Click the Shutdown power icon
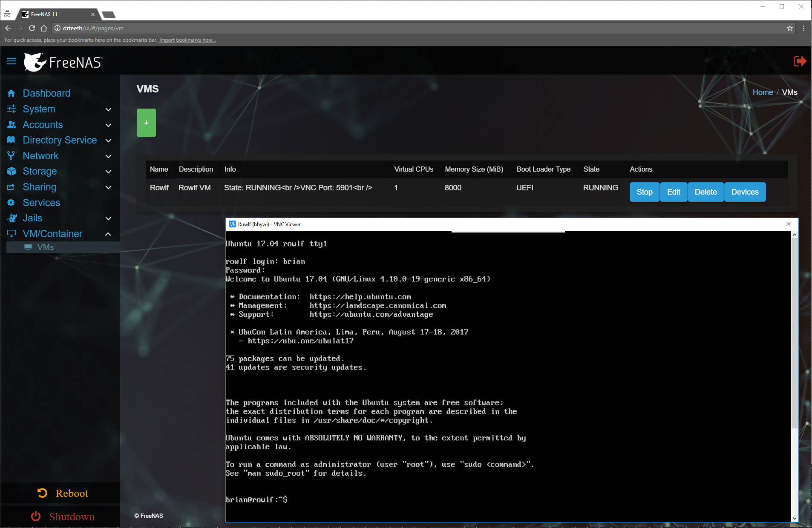 click(x=36, y=516)
